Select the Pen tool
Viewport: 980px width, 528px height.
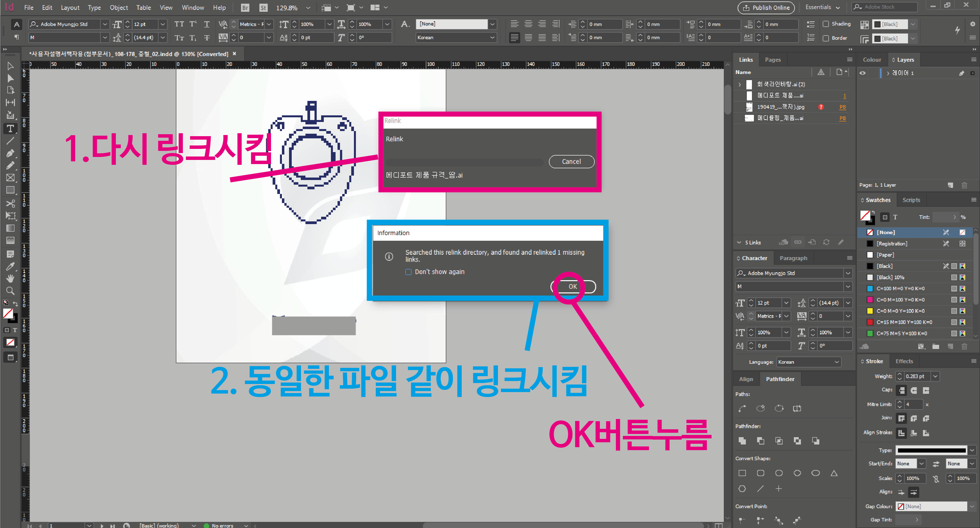click(x=10, y=153)
